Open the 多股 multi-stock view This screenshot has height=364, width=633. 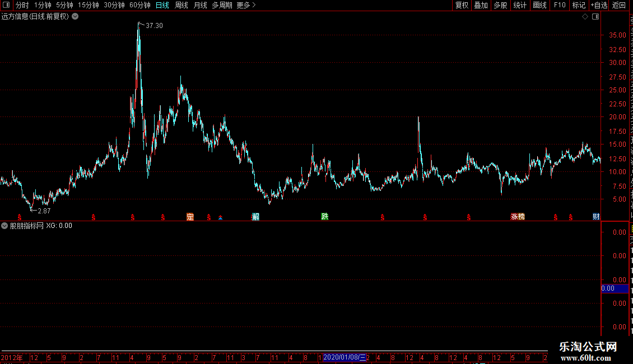(501, 5)
